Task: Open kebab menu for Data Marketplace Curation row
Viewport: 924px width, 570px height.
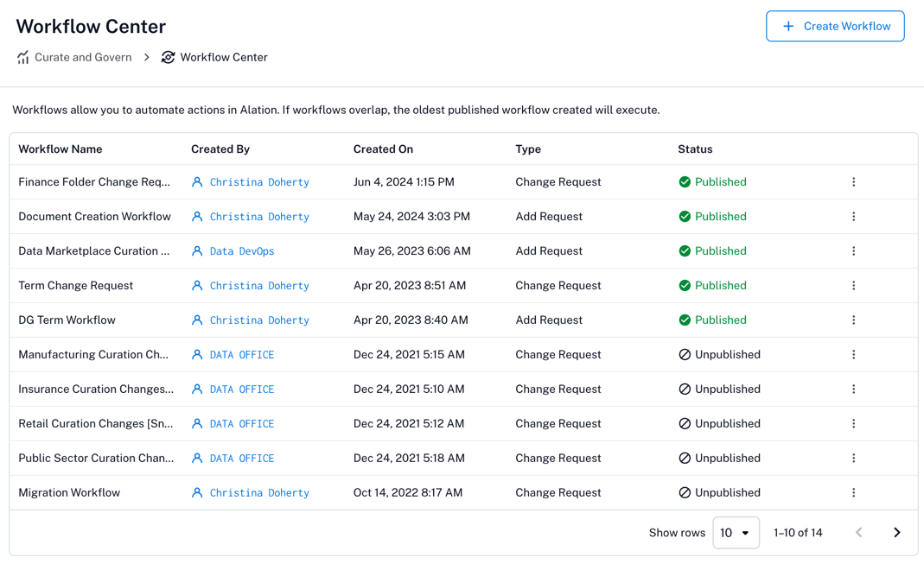Action: [853, 250]
